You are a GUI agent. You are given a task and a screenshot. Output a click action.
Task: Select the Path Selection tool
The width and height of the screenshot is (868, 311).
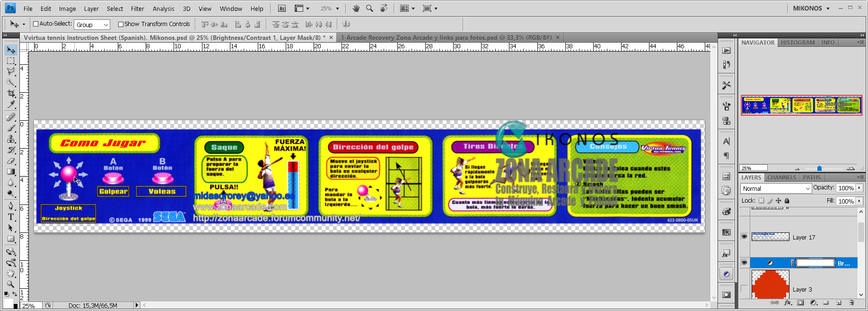[11, 228]
